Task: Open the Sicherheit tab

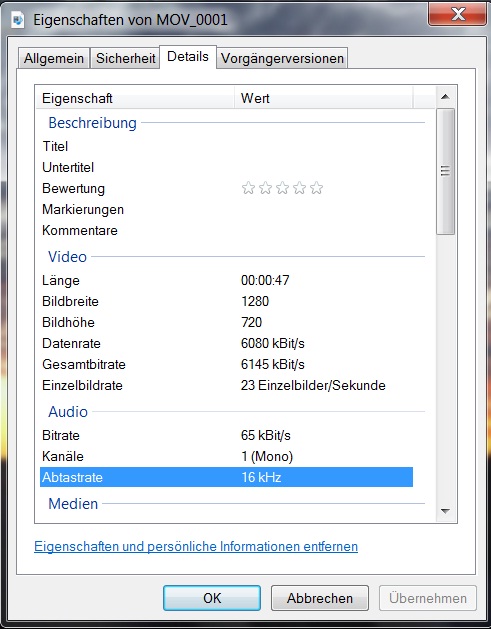Action: click(126, 58)
